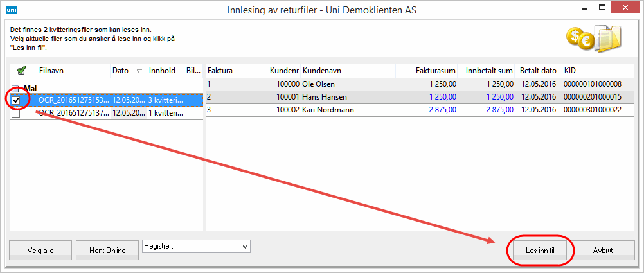Sort by the Dato column header
Image resolution: width=644 pixels, height=273 pixels.
click(x=127, y=71)
